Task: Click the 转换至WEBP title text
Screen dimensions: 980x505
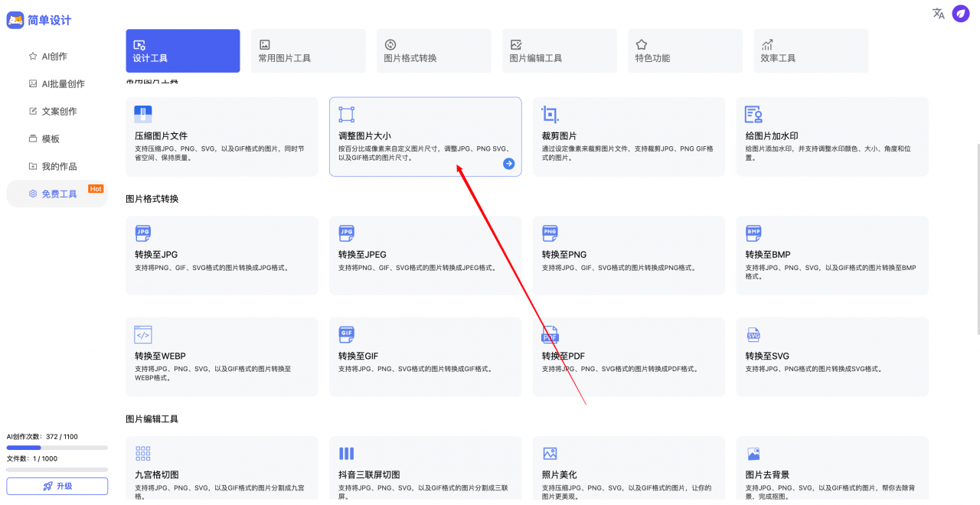Action: point(160,356)
